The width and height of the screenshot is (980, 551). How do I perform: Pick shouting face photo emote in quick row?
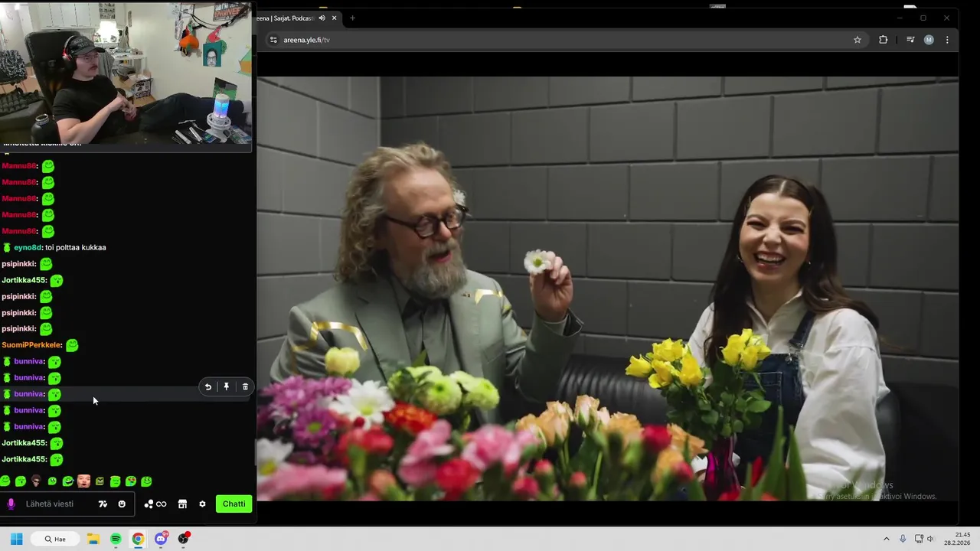coord(83,481)
